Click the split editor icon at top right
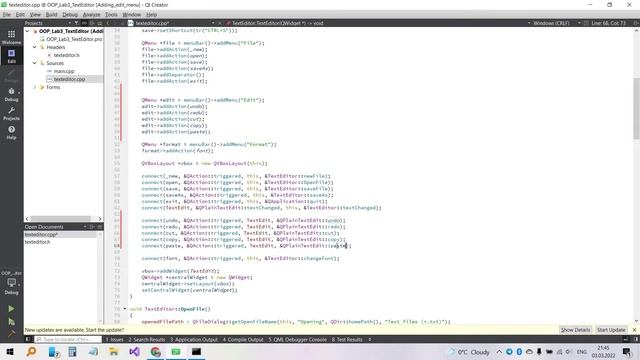 (636, 23)
